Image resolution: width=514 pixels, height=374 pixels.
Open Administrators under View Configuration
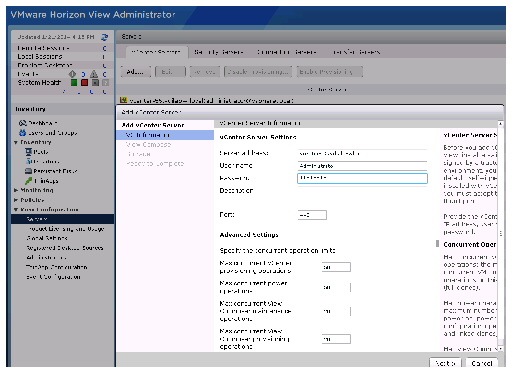click(46, 257)
